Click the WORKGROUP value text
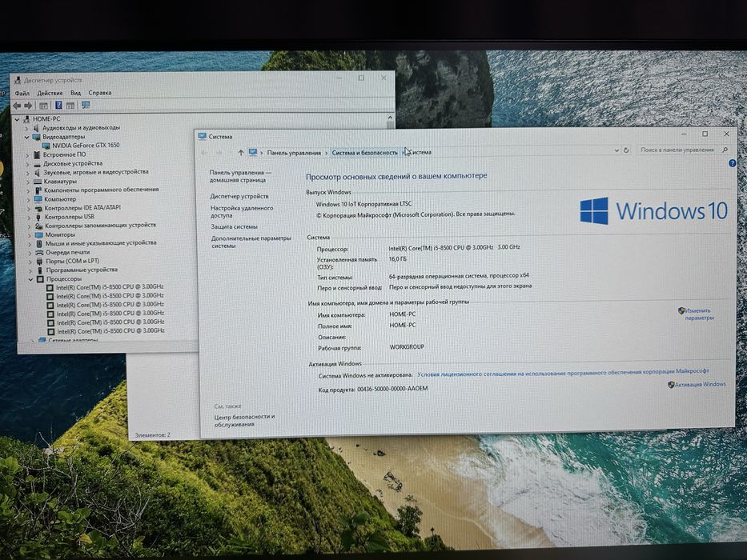 click(407, 347)
